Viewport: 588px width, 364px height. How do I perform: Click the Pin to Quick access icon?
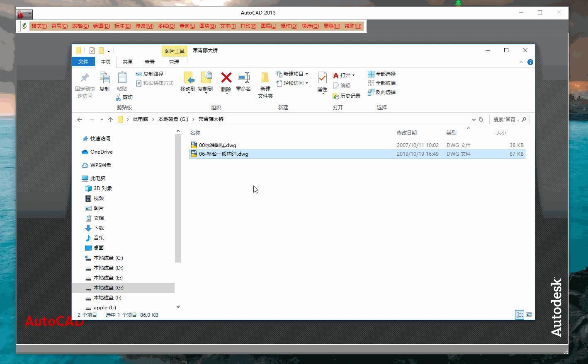[85, 78]
